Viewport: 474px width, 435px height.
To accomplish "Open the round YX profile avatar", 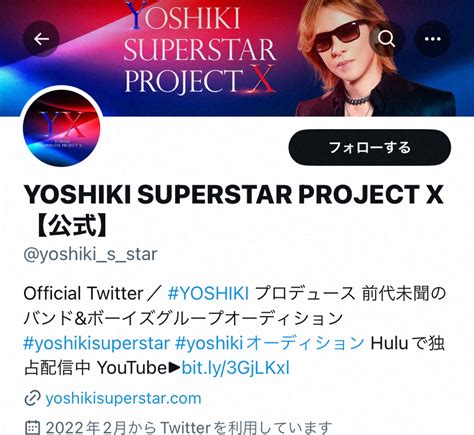I will pyautogui.click(x=62, y=128).
